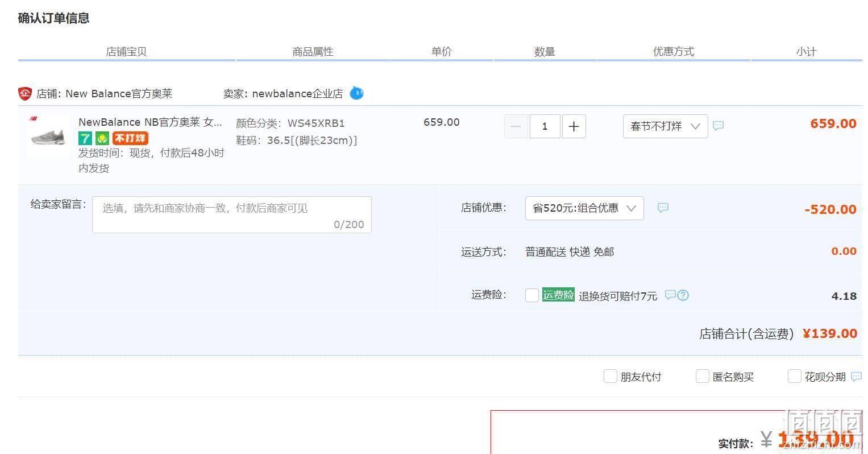Viewport: 868px width, 454px height.
Task: Click the 普通配送 快递 免邮 text
Action: tap(570, 252)
